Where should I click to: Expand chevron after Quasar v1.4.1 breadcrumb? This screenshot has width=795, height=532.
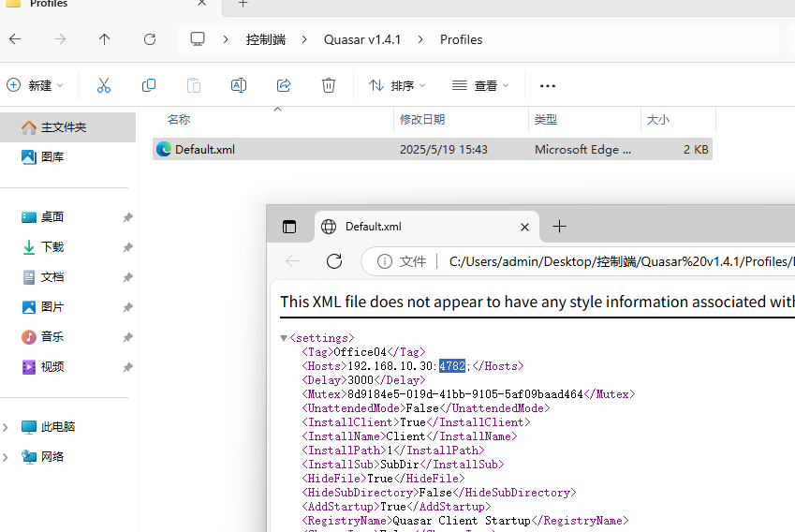point(420,39)
